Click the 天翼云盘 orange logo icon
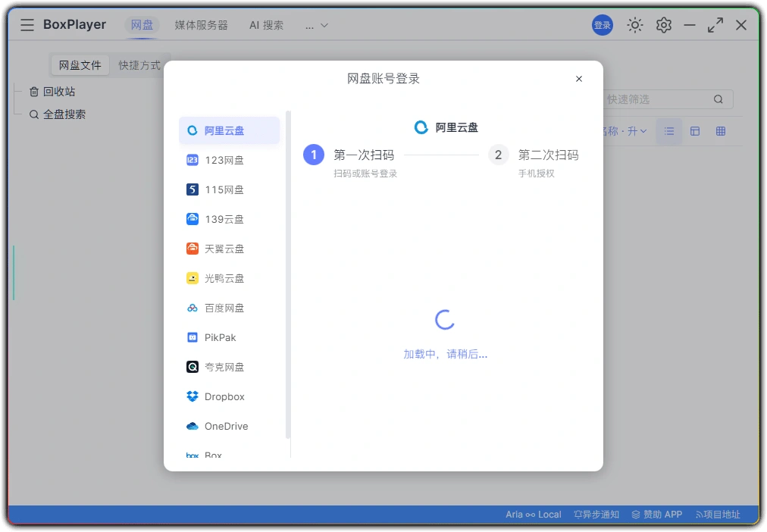The width and height of the screenshot is (767, 532). click(193, 249)
